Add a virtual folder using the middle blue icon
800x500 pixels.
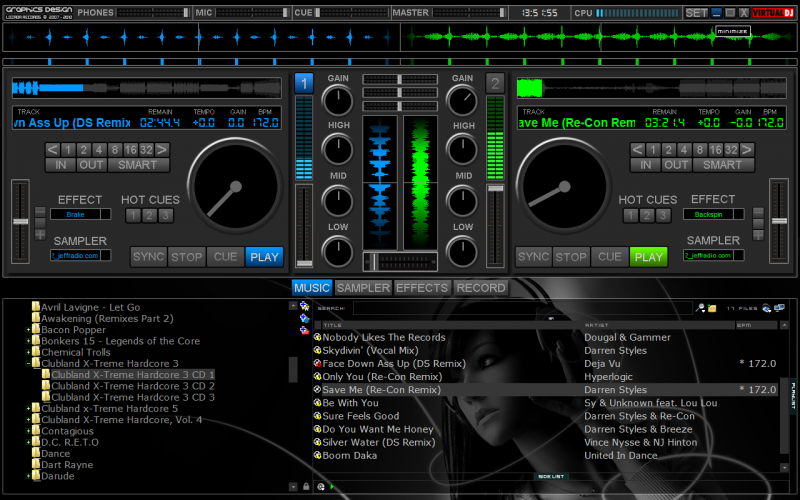pyautogui.click(x=305, y=318)
